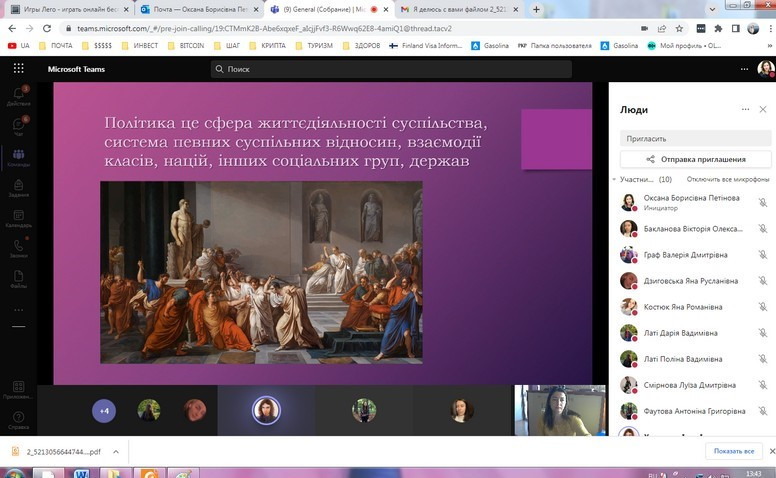Toggle microphone for Граф Валерія Дмитрівна
Viewport: 776px width, 478px height.
[762, 254]
